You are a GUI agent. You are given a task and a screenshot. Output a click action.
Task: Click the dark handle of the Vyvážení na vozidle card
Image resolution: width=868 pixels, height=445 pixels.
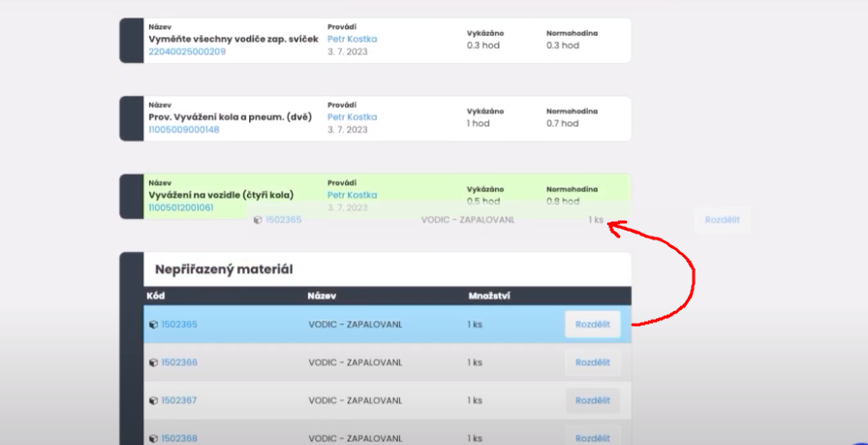tap(132, 196)
